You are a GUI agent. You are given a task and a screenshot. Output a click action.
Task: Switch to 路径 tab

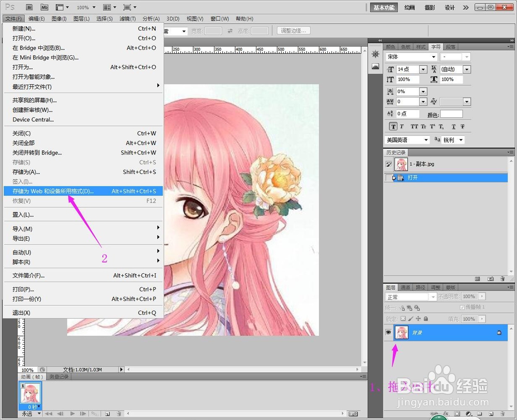pyautogui.click(x=420, y=287)
